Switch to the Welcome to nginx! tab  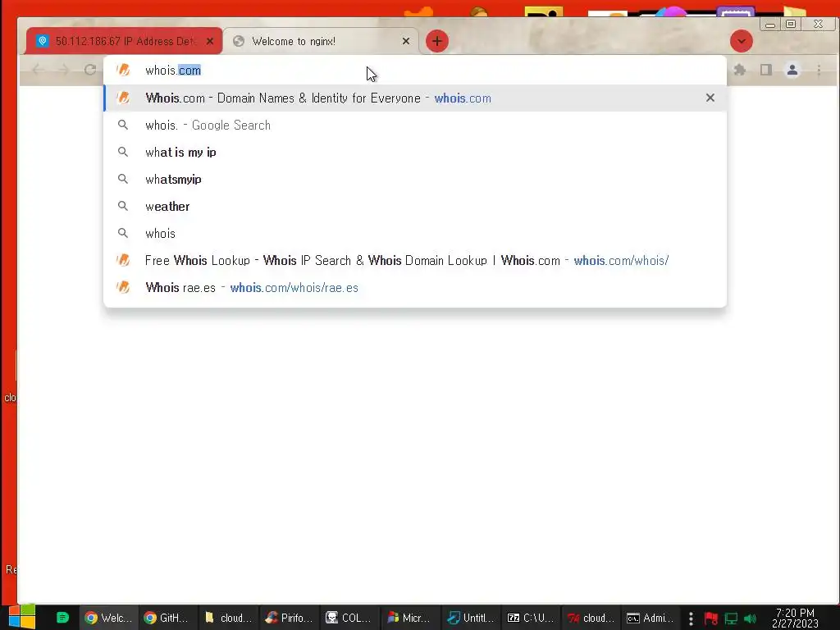[x=320, y=41]
